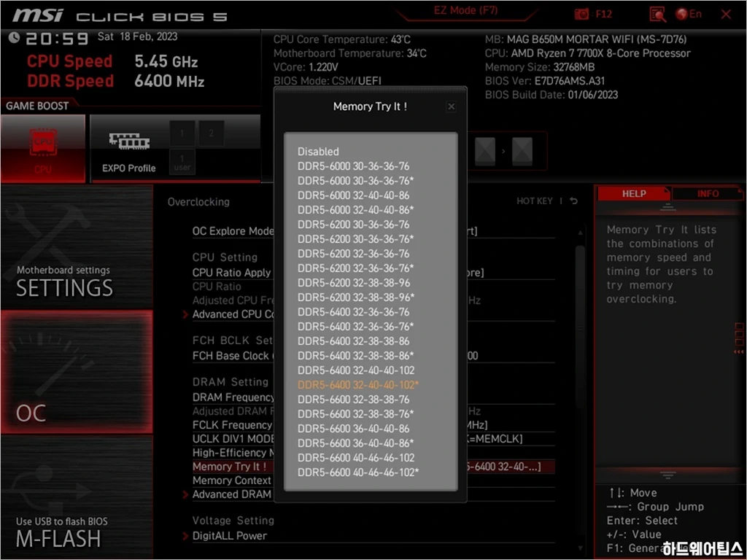Choose DDR5-6600 40-46-46-102 without asterisk

(x=356, y=458)
